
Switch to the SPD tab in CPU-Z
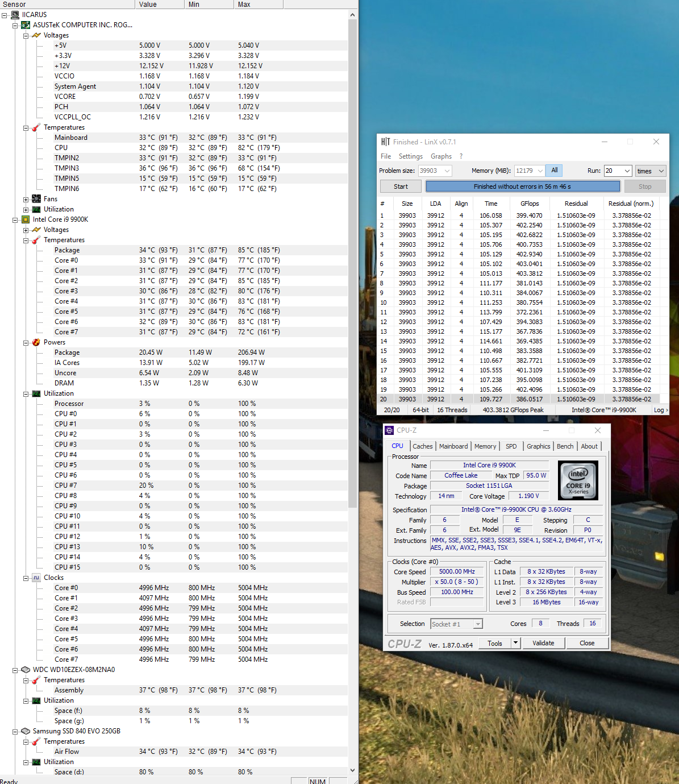click(511, 446)
